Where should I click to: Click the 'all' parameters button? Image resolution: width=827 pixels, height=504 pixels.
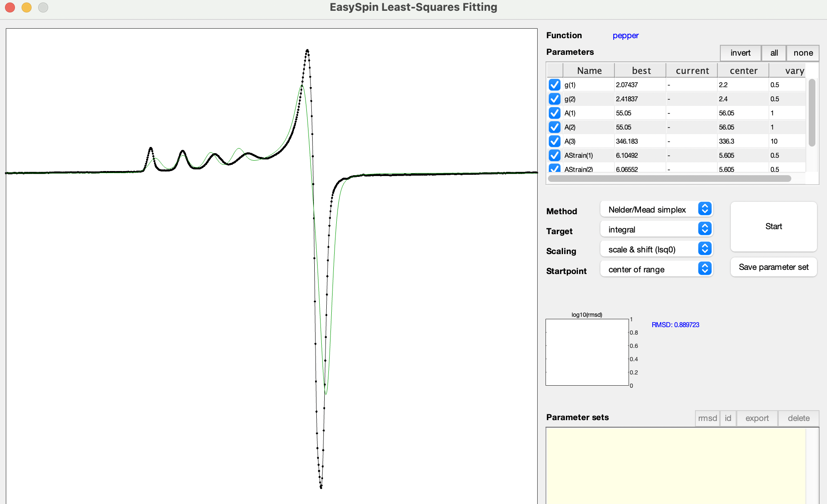pos(774,53)
